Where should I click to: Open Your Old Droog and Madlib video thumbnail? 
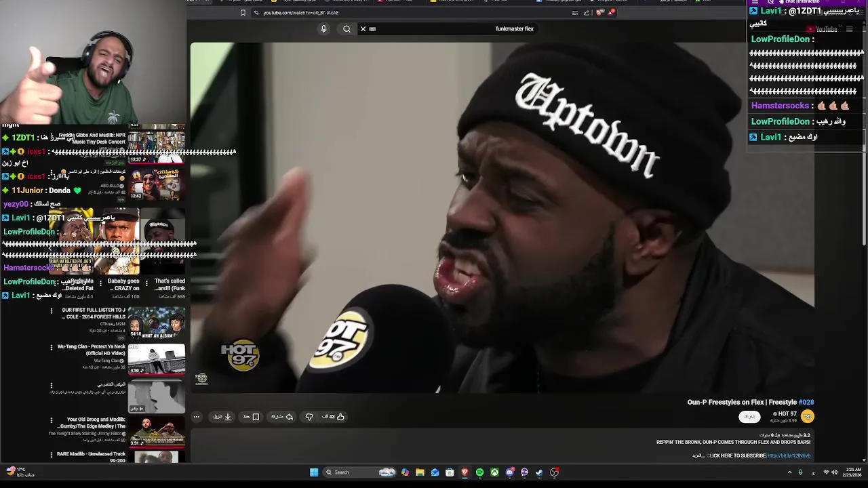[x=157, y=431]
